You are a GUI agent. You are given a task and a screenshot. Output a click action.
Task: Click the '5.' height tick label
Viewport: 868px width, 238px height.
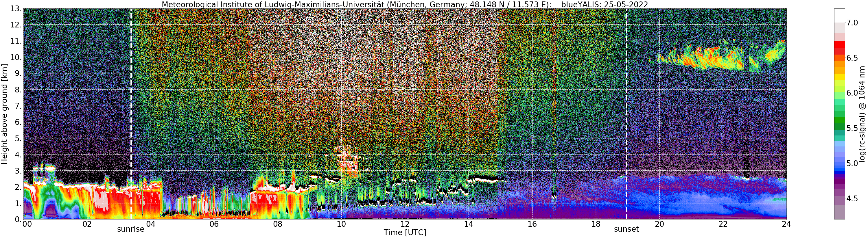click(x=18, y=138)
